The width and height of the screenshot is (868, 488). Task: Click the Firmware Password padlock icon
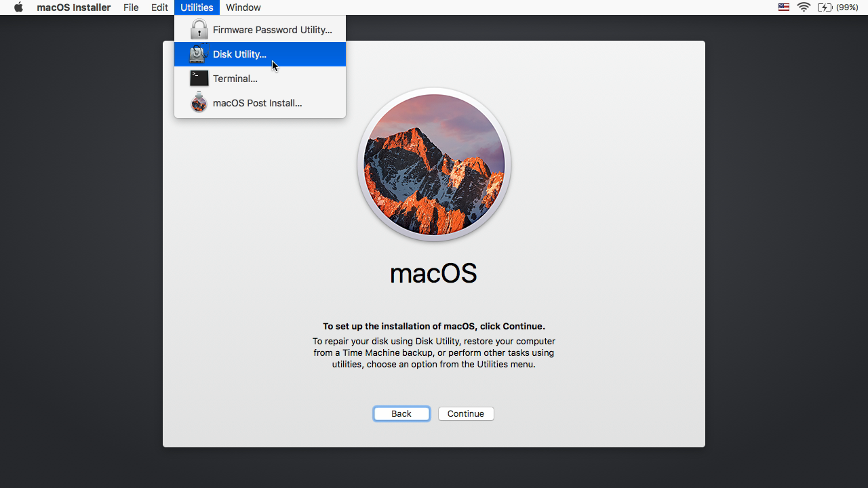(x=199, y=29)
